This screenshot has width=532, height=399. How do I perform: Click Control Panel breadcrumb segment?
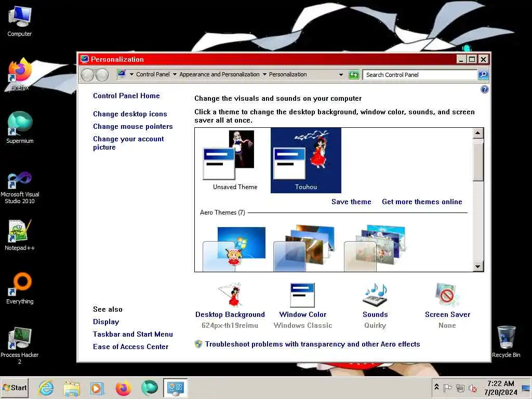tap(153, 74)
